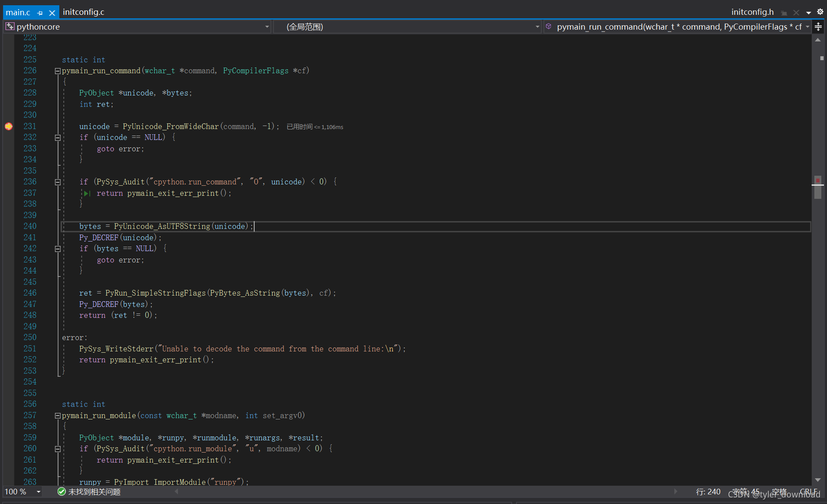Click the line 240 indicator in status bar
This screenshot has width=827, height=504.
(708, 492)
